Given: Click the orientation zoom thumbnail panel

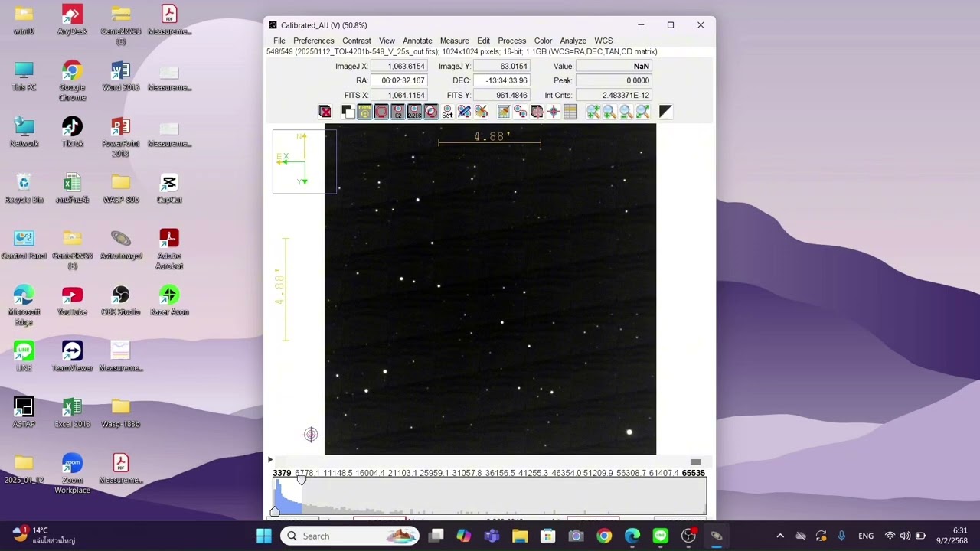Looking at the screenshot, I should [x=304, y=161].
